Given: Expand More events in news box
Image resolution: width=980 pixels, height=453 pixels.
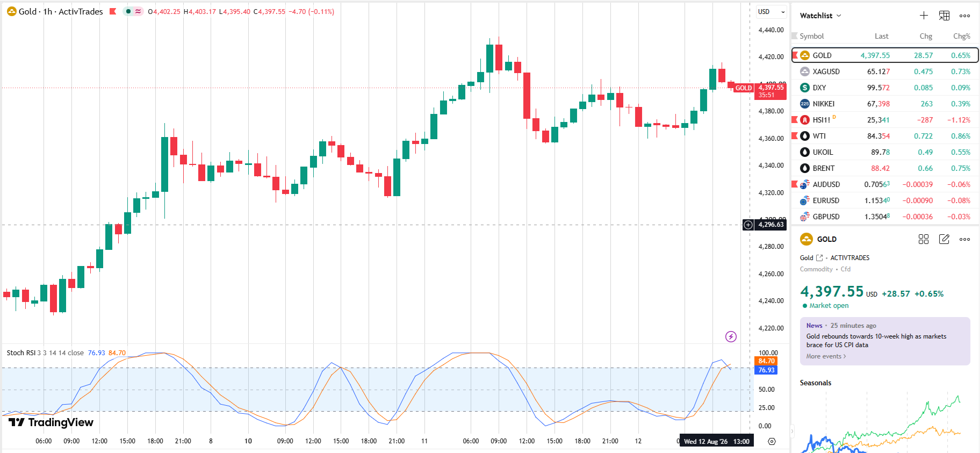Looking at the screenshot, I should click(826, 356).
